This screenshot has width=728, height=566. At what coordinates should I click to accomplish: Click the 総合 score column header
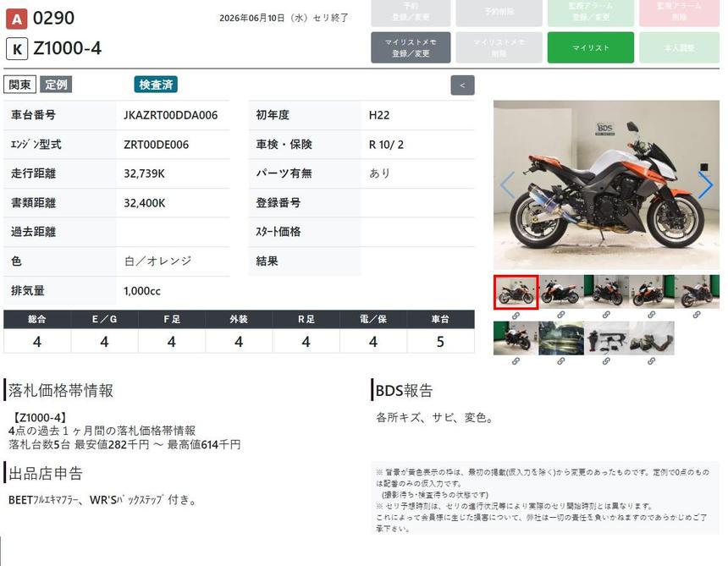click(x=37, y=319)
